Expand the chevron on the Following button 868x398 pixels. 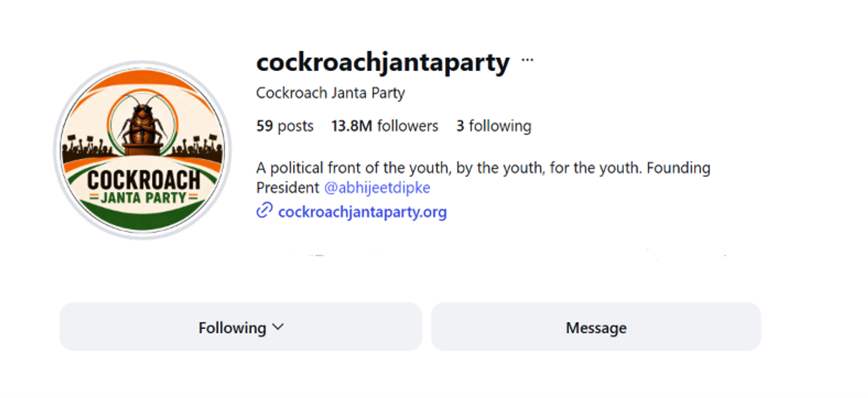[278, 327]
